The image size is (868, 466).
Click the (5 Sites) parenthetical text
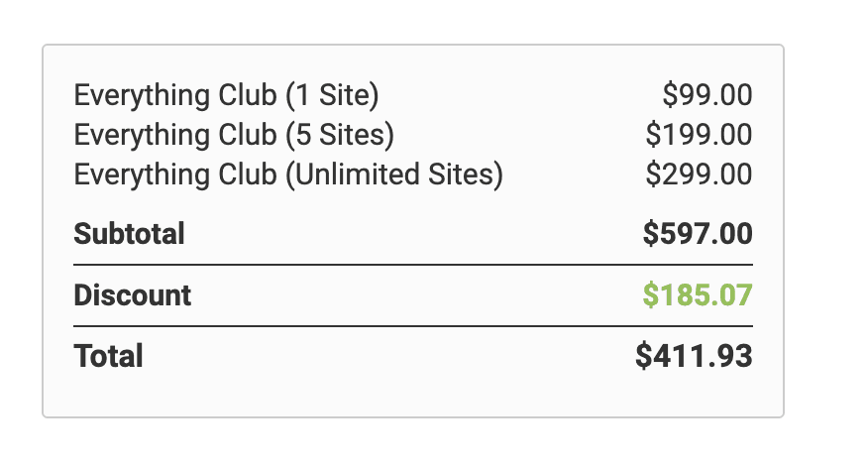[x=340, y=135]
